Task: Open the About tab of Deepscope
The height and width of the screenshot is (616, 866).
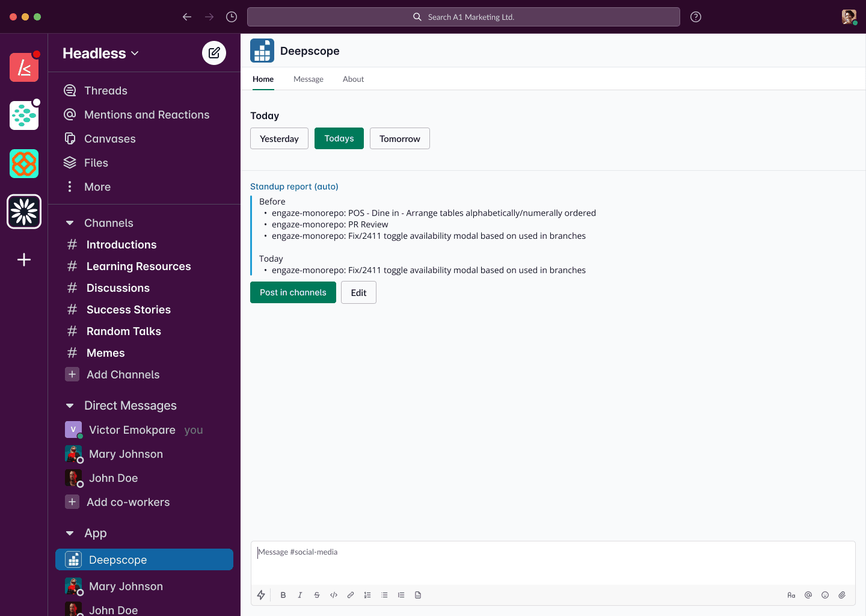Action: pos(353,79)
